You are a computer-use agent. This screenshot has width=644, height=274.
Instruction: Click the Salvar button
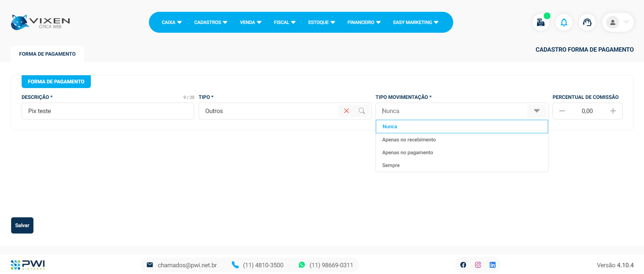tap(22, 225)
